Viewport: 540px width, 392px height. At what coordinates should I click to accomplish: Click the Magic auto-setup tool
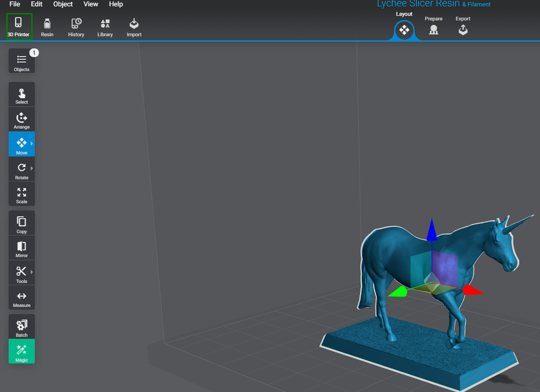(21, 351)
